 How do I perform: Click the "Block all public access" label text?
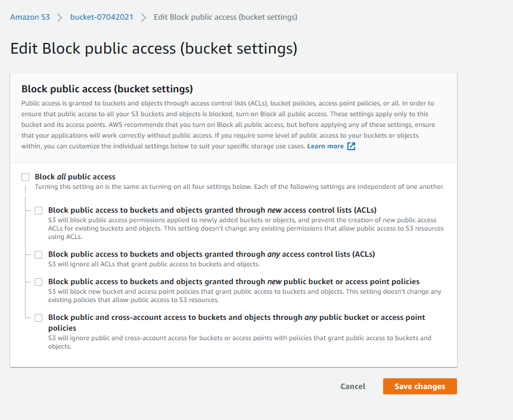click(x=75, y=177)
